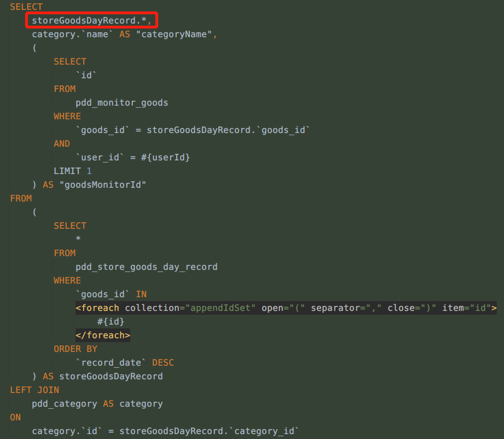The height and width of the screenshot is (439, 504).
Task: Click the "goodsMonitorId" alias string
Action: (x=102, y=185)
